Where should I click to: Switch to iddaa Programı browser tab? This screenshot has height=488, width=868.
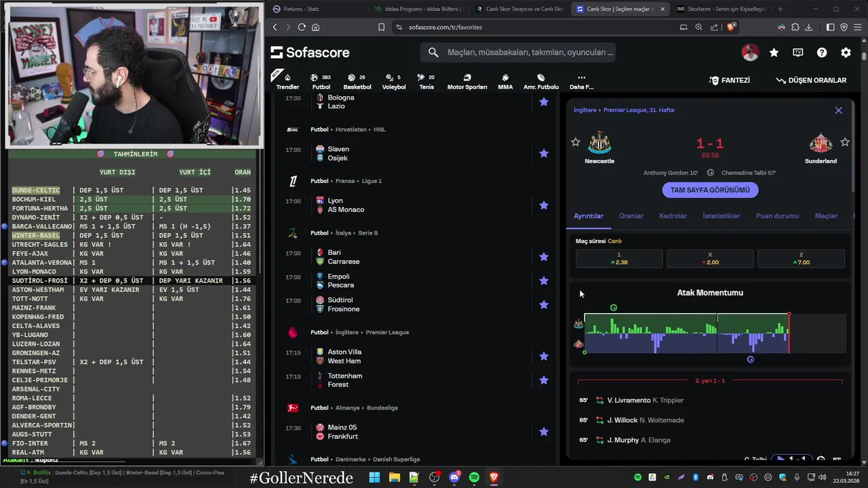(417, 9)
